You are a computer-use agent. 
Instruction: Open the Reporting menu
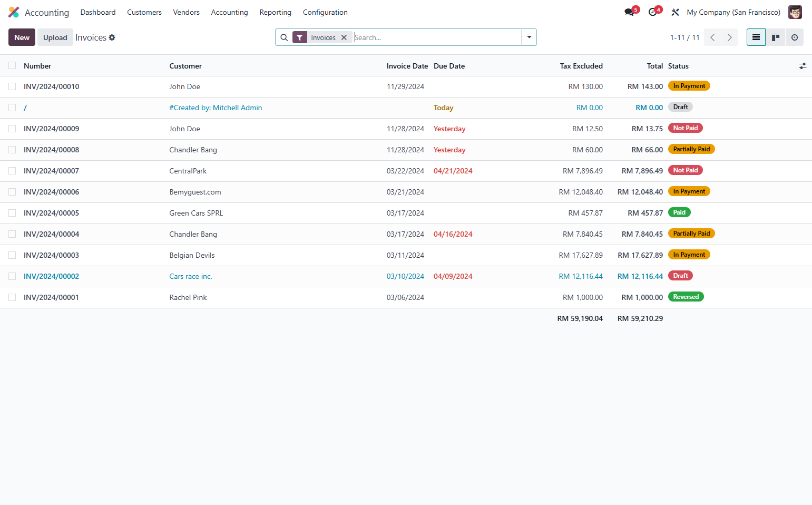(x=275, y=12)
